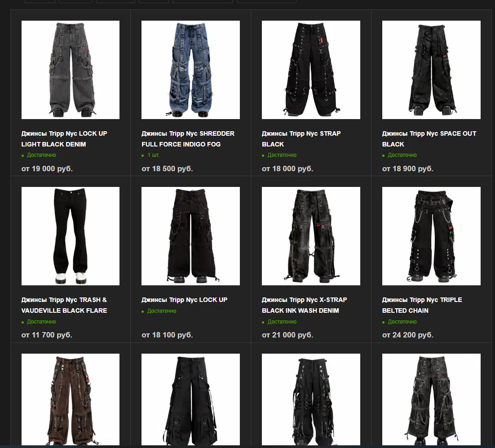Open the TRASH & VAUDEVILLE BLACK FLARE photo

click(71, 236)
